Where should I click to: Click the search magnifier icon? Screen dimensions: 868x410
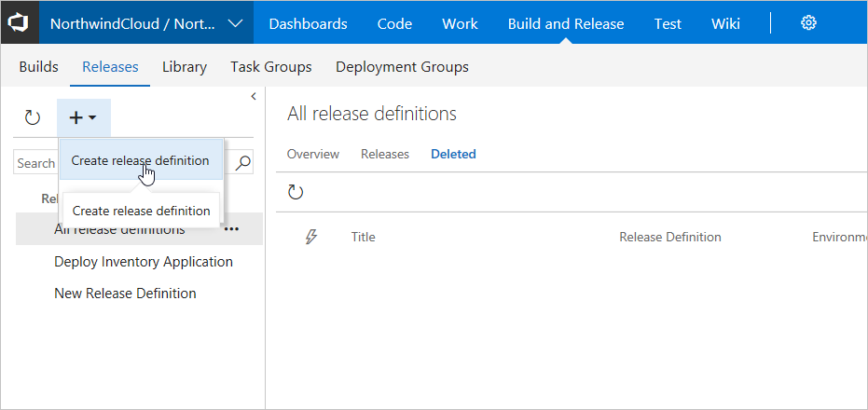(243, 163)
